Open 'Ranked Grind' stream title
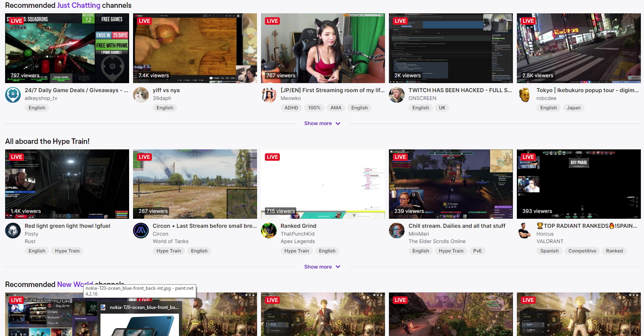Screen dimensions: 644x336 (298, 226)
